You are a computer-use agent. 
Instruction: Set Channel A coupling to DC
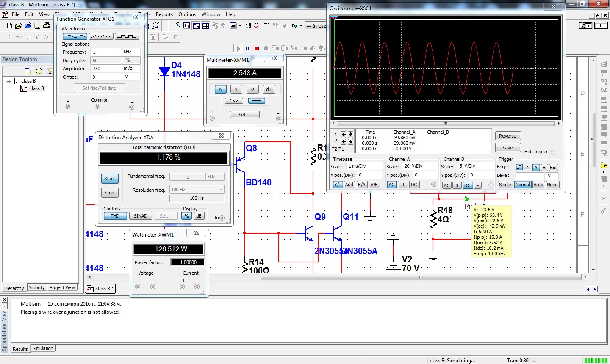[x=414, y=185]
